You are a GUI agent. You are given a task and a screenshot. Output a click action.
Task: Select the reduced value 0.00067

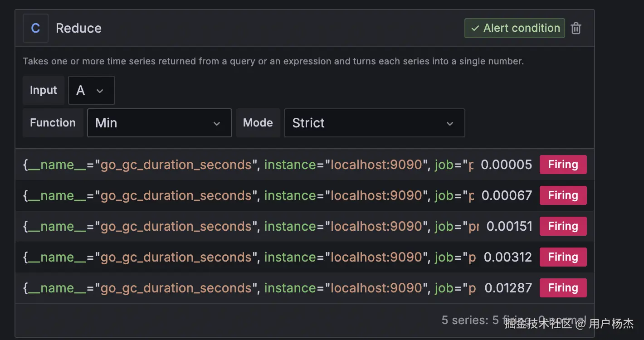point(507,195)
